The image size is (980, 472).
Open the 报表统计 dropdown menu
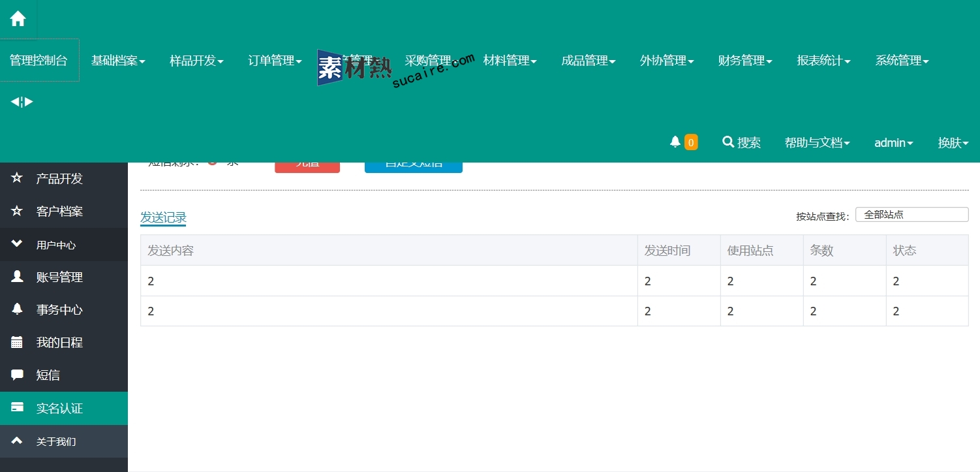823,61
